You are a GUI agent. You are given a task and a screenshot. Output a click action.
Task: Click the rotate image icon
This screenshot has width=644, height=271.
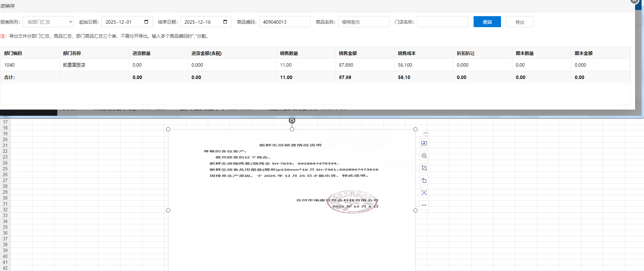tap(424, 181)
